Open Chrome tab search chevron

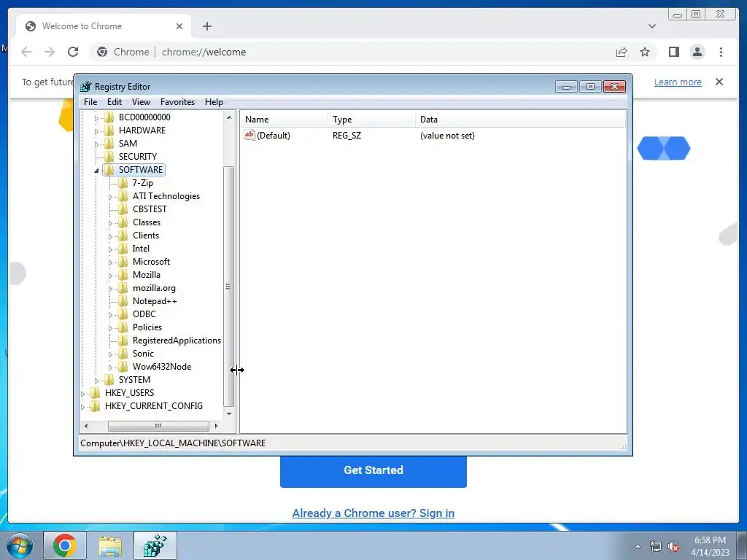652,26
